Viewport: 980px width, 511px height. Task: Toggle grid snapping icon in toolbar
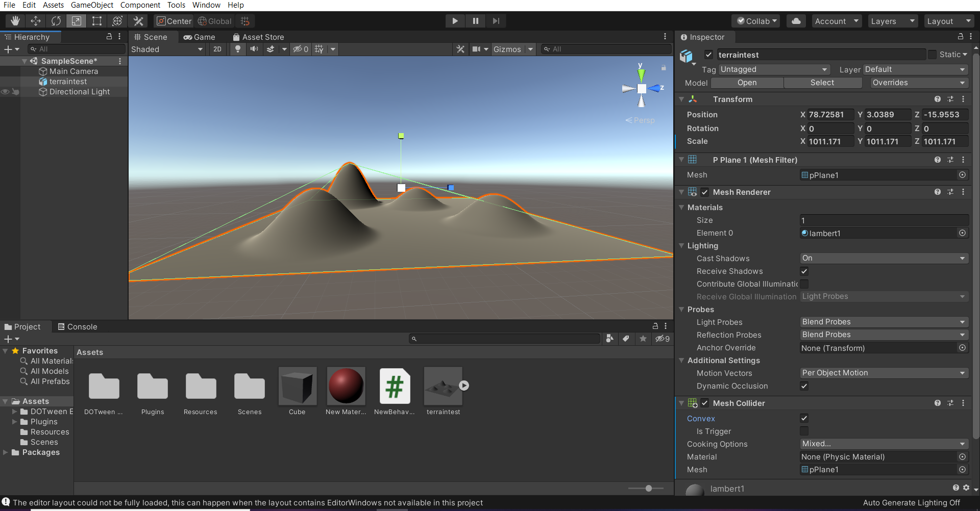[x=245, y=21]
